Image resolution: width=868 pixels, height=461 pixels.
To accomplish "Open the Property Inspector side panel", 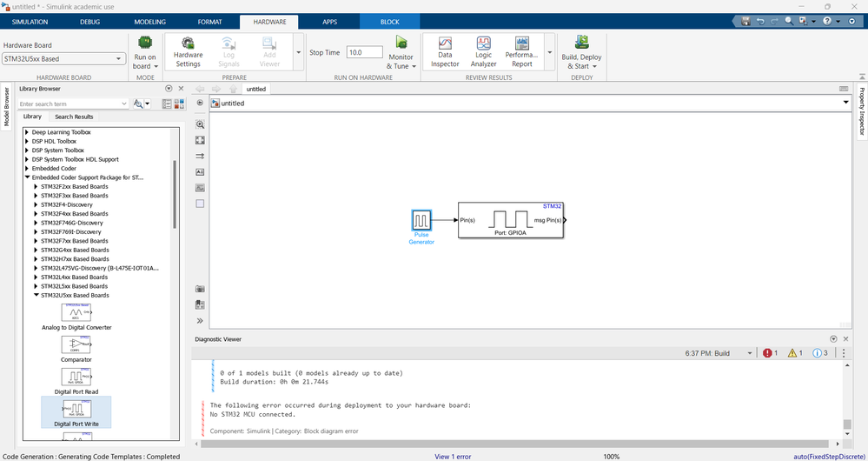I will (861, 110).
